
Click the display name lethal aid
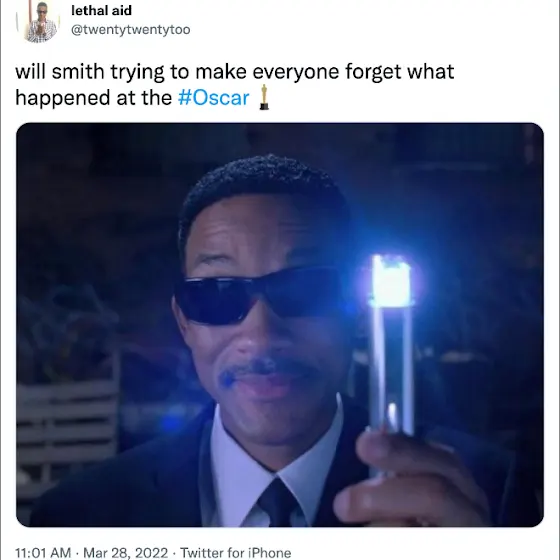click(x=101, y=10)
